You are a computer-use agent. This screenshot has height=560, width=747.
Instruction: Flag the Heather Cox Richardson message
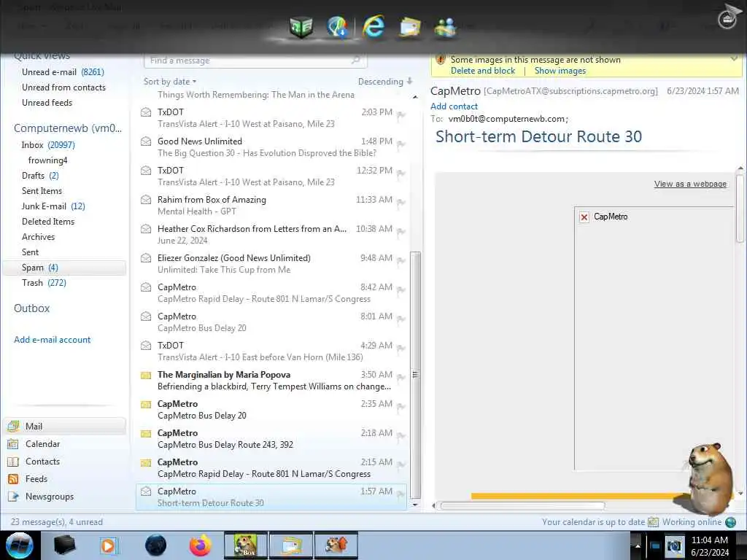click(401, 232)
